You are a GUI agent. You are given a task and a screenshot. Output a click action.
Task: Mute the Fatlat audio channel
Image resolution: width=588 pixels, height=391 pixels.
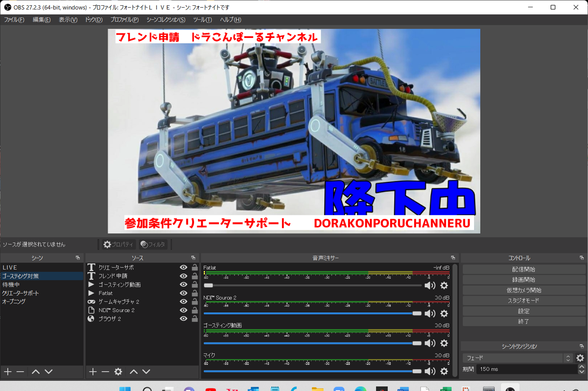point(430,285)
